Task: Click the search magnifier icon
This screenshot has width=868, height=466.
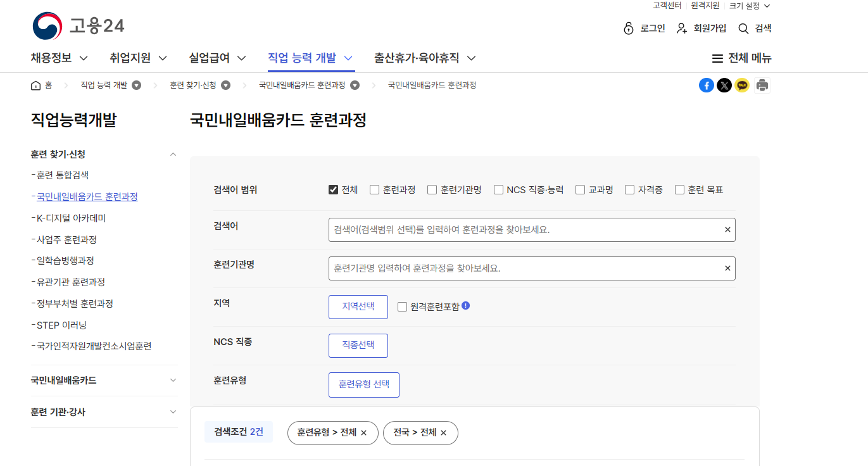Action: point(743,28)
